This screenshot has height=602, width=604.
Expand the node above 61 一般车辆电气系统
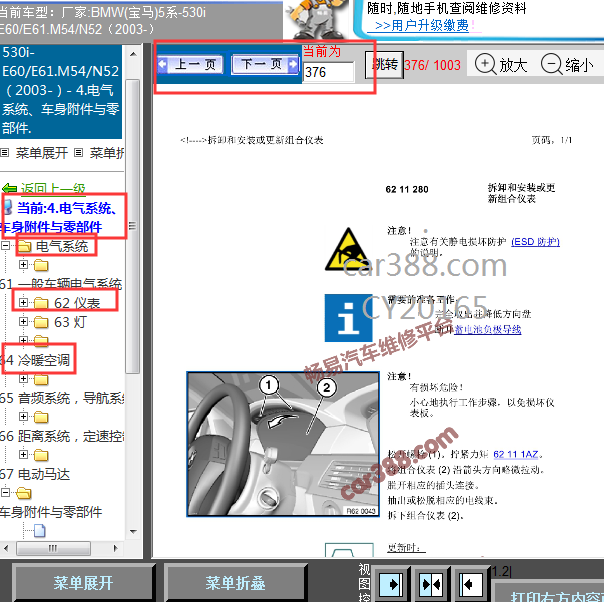(x=23, y=264)
